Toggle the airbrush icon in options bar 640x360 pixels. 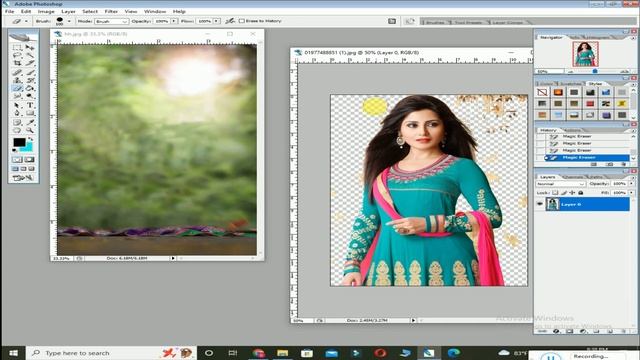pyautogui.click(x=230, y=21)
